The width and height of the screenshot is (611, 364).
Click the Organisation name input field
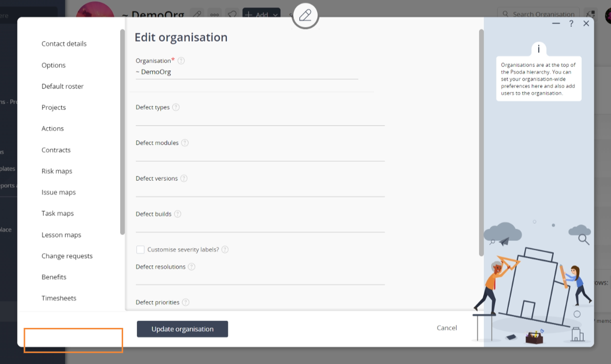coord(247,72)
